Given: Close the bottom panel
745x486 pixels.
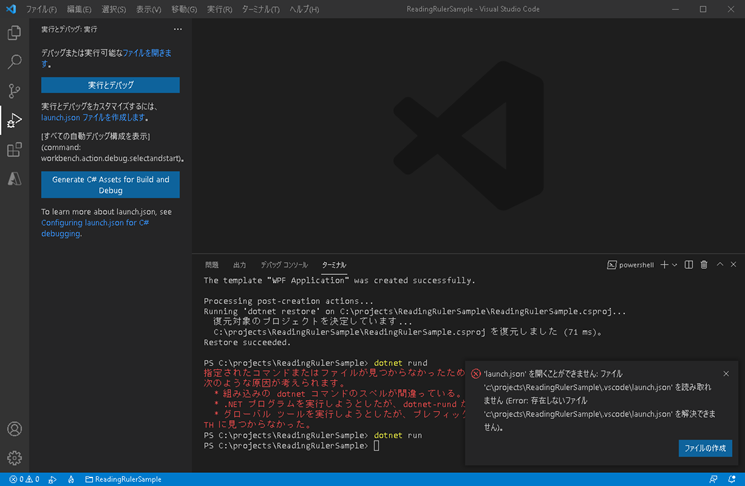Looking at the screenshot, I should coord(733,264).
